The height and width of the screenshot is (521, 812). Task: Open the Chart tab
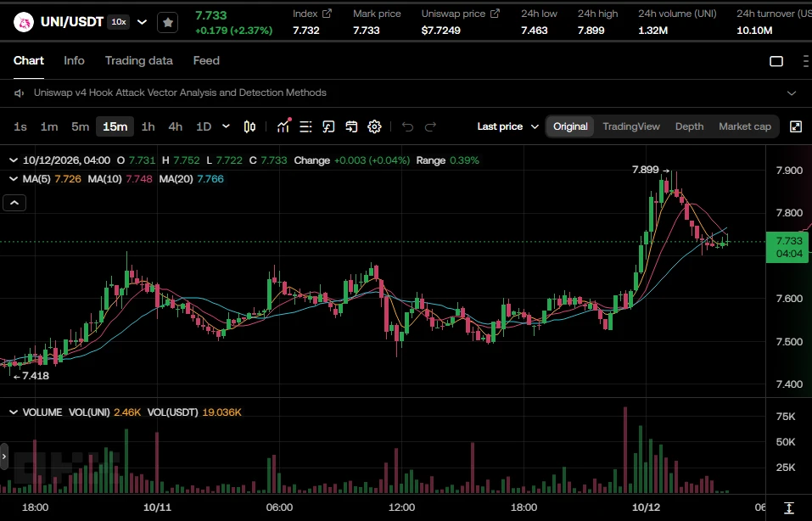29,60
